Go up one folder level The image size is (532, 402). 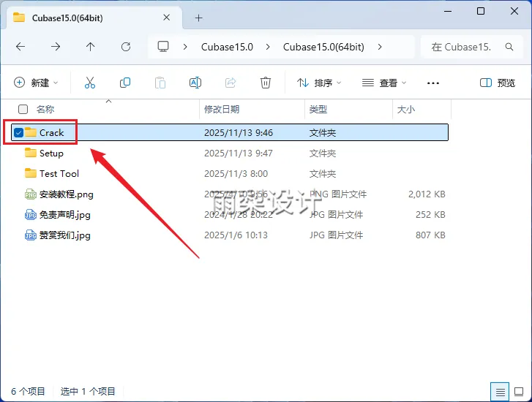point(90,47)
